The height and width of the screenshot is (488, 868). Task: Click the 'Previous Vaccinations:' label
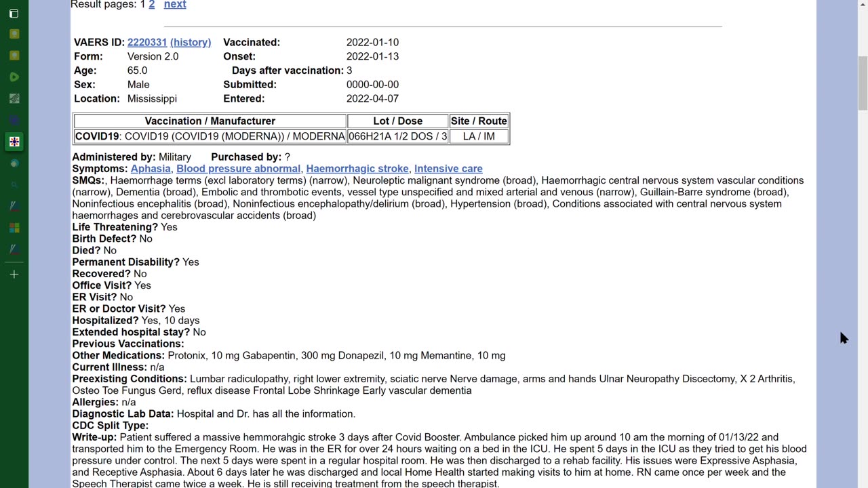[128, 344]
